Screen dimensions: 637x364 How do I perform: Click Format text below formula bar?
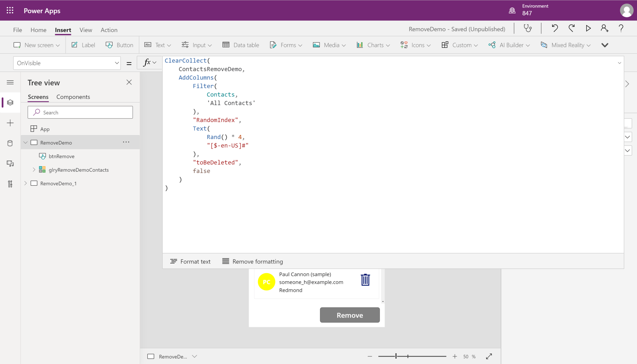point(190,262)
